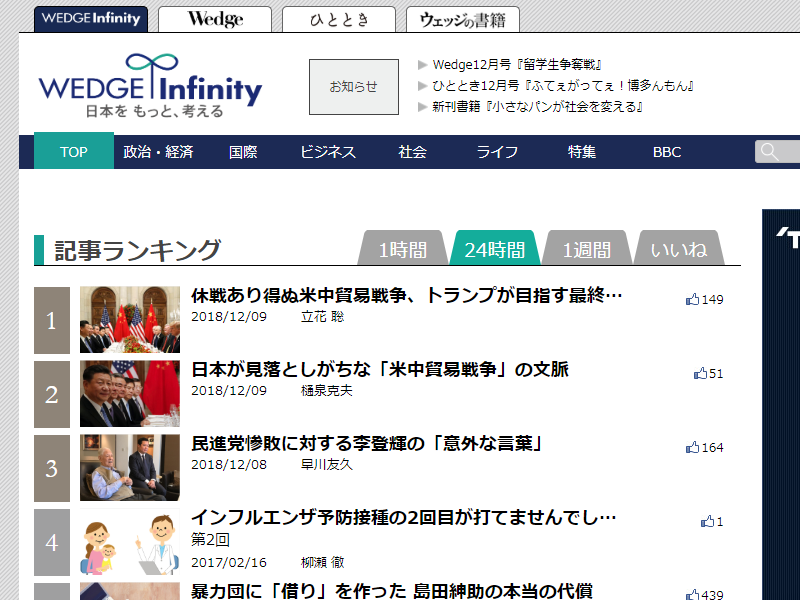Show the 1時間 ranking tab
Screen dimensions: 800x600
coord(402,249)
